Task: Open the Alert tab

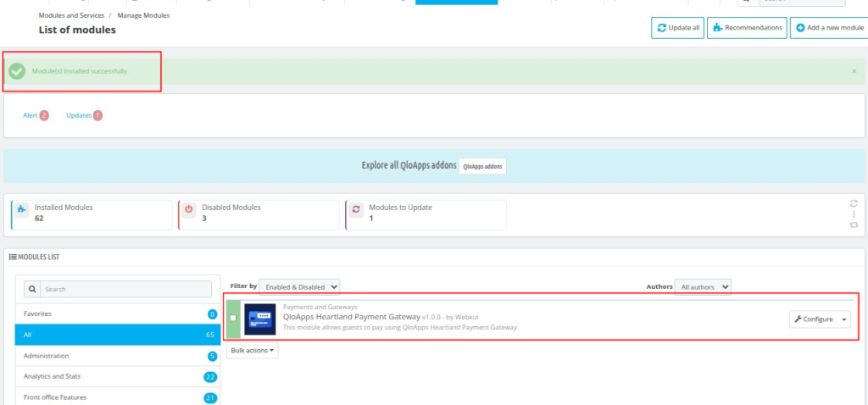Action: pos(36,115)
